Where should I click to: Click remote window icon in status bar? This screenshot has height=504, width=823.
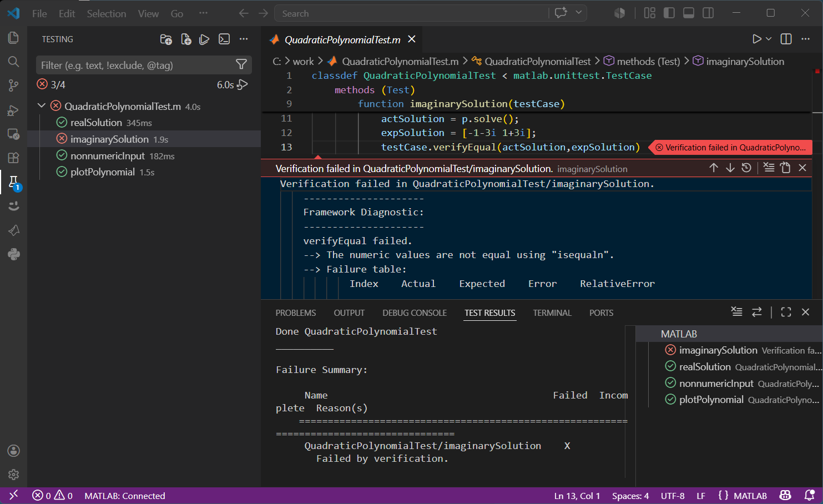13,496
